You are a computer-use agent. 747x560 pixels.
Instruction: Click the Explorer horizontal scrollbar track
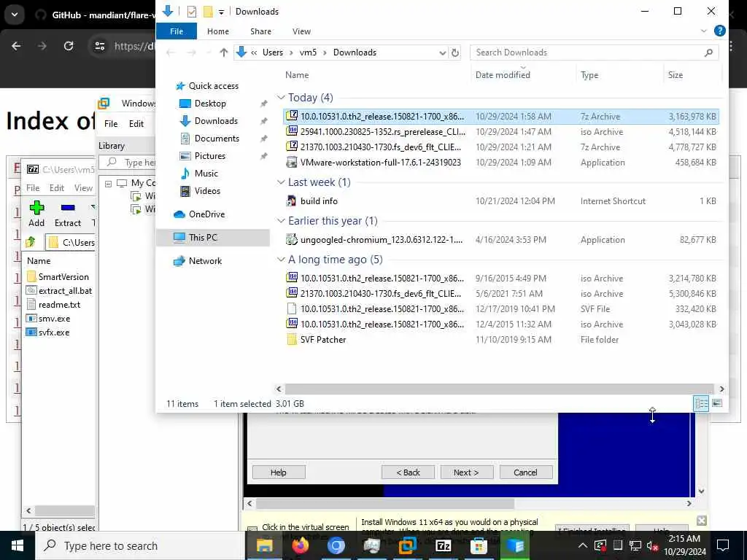coord(499,389)
